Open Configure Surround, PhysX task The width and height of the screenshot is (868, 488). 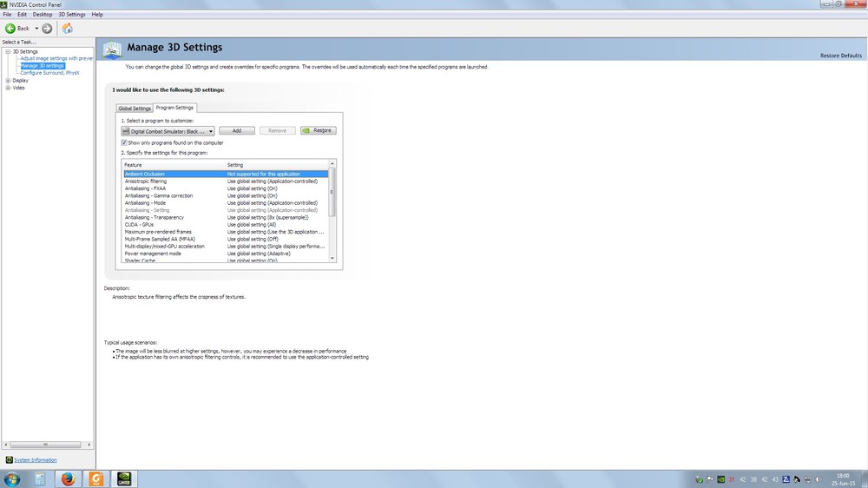tap(49, 73)
